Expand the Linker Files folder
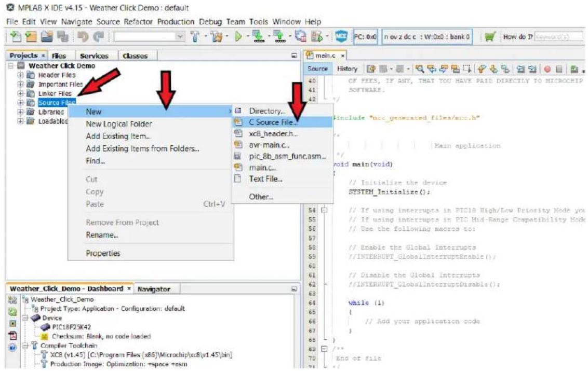588x371 pixels. click(21, 93)
